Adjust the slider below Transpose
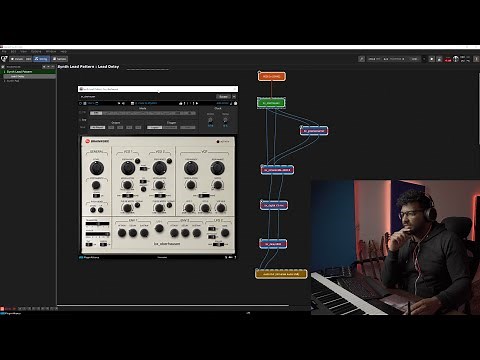Image resolution: width=480 pixels, height=360 pixels. pos(97,234)
